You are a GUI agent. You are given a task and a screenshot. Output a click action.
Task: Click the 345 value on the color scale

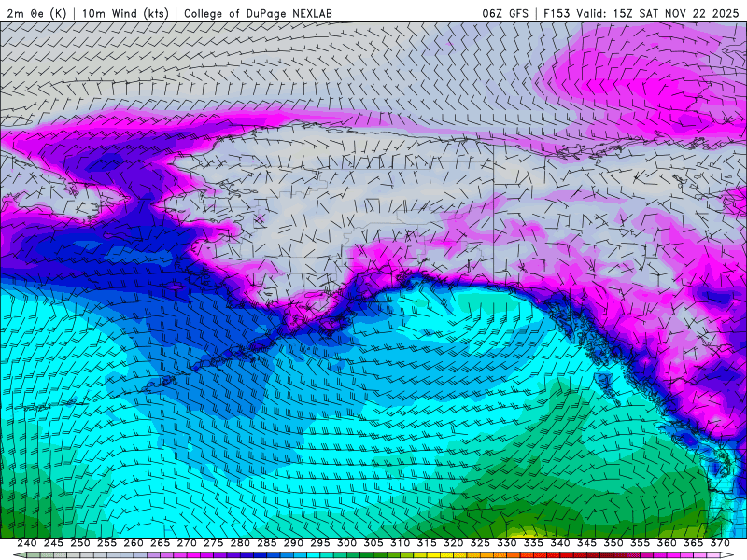coord(587,543)
